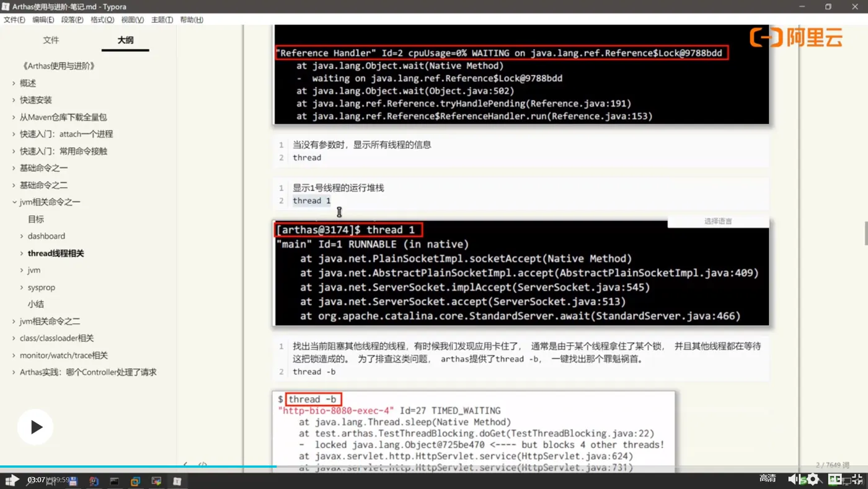Seek along the video progress bar

(x=434, y=467)
